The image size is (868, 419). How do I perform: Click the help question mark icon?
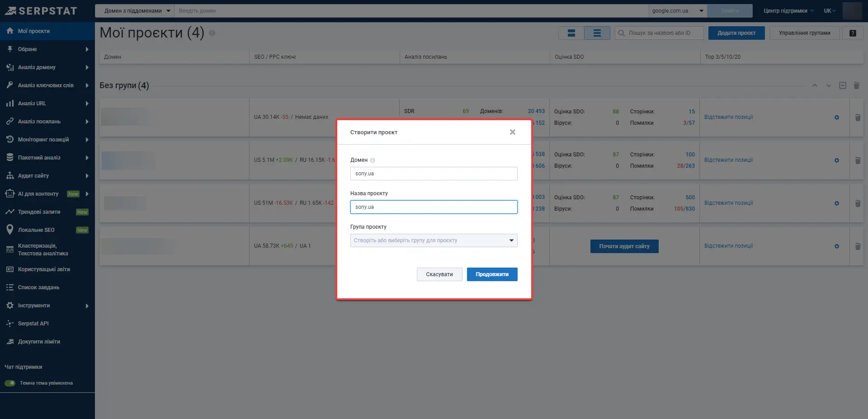coord(853,33)
